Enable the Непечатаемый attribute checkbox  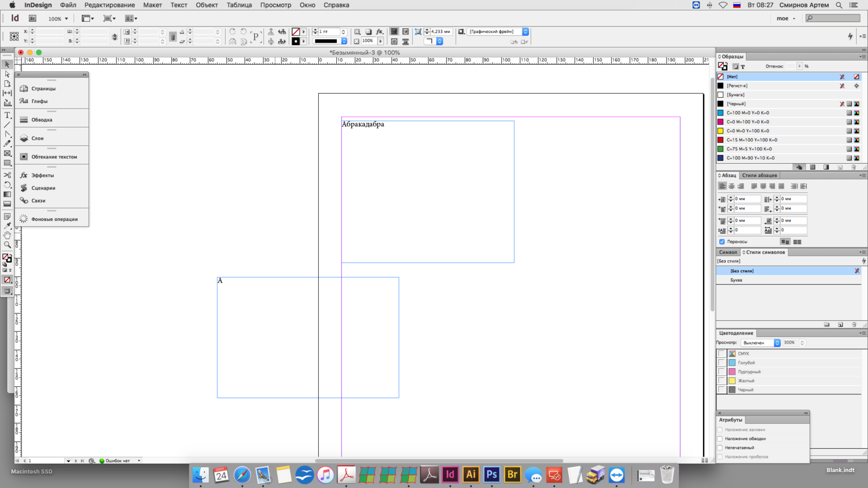[x=720, y=448]
